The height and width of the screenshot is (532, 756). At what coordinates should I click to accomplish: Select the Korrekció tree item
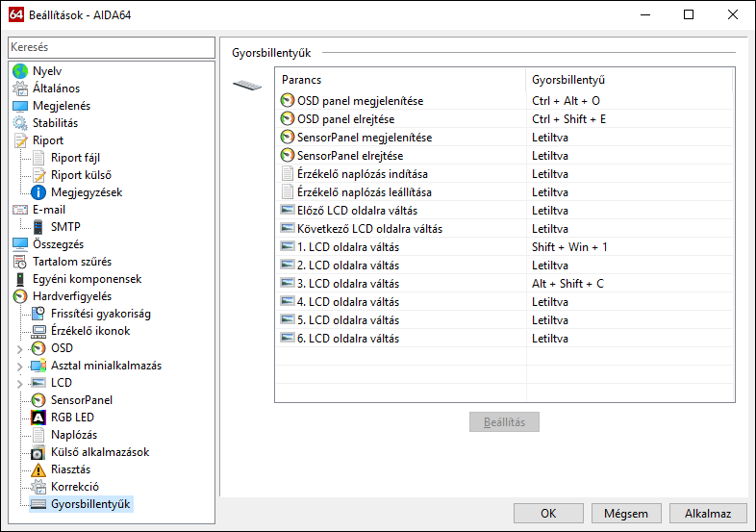click(75, 487)
